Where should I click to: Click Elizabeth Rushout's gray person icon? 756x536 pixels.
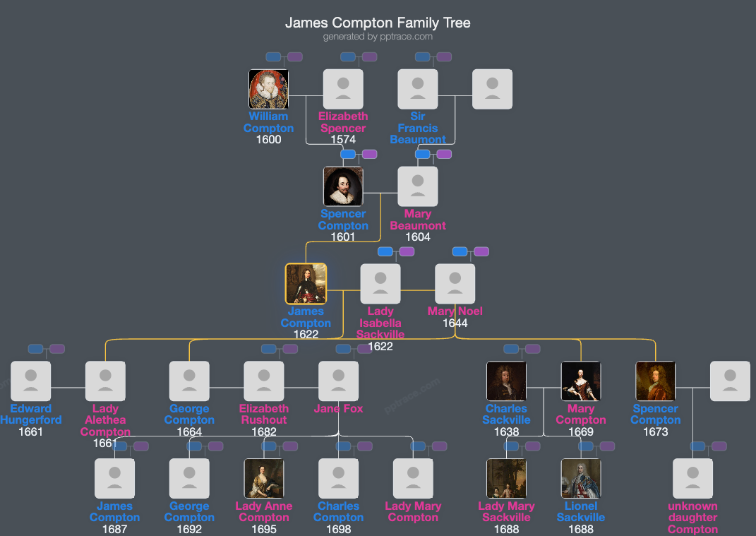[264, 380]
